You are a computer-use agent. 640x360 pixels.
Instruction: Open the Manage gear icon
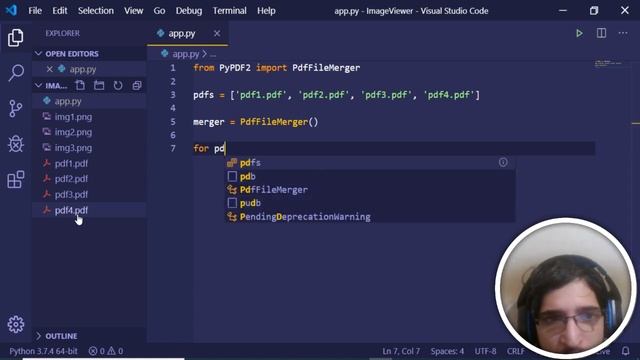[x=16, y=324]
